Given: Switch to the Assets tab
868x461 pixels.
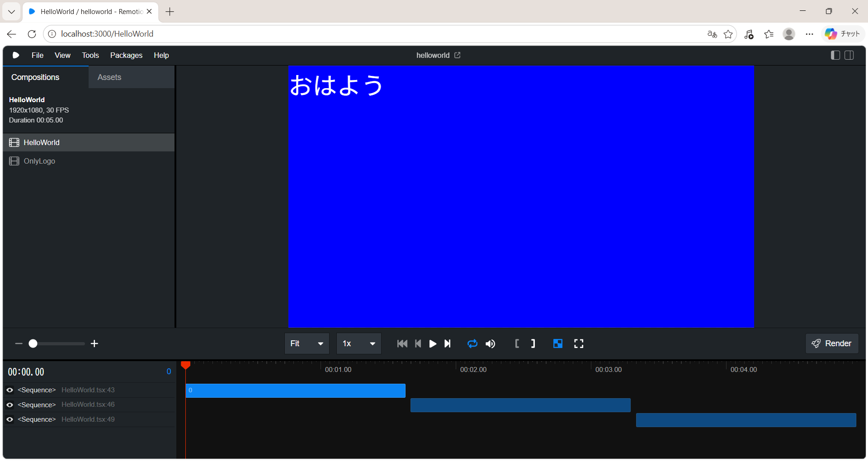Looking at the screenshot, I should pyautogui.click(x=109, y=77).
